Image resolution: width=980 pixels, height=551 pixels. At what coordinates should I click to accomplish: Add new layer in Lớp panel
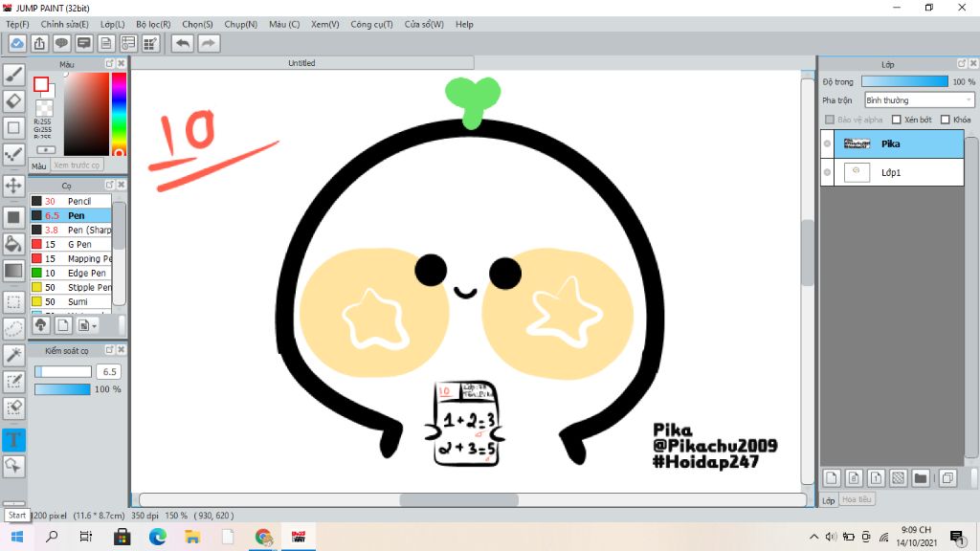point(832,478)
